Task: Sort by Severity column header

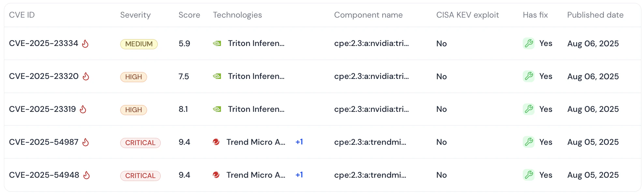Action: (135, 15)
